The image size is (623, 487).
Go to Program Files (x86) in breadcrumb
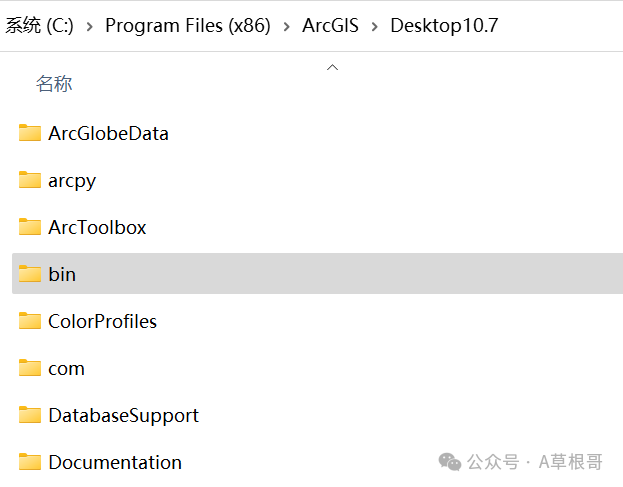(188, 26)
